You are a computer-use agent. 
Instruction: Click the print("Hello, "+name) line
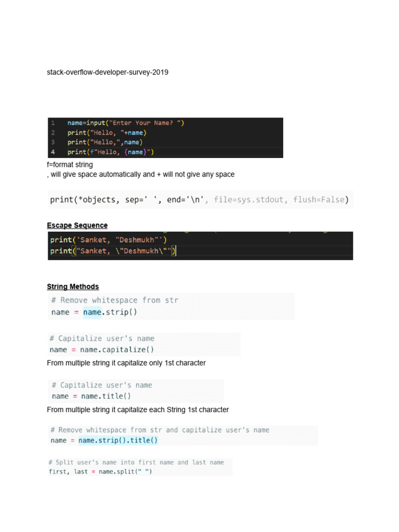(107, 132)
